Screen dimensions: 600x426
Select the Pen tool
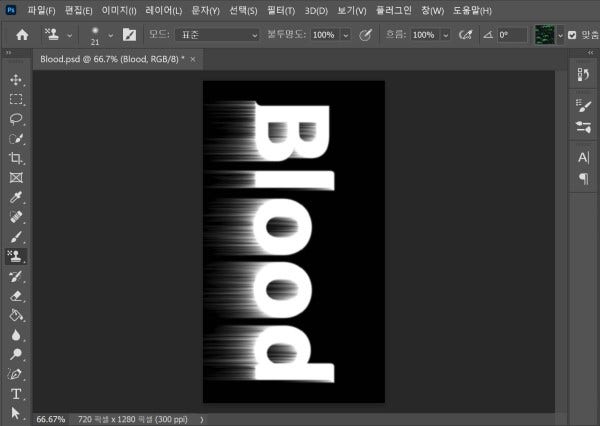16,374
